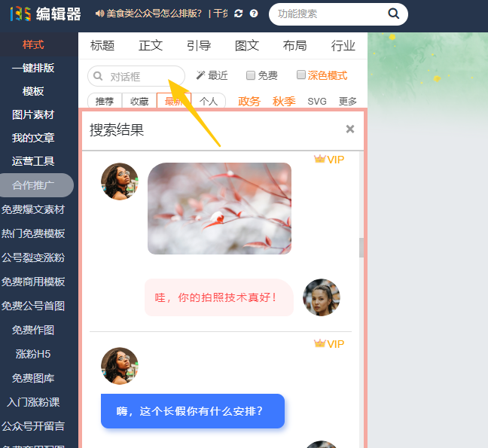Open 运营工具 in the sidebar
Viewport: 488px width, 448px height.
point(33,161)
